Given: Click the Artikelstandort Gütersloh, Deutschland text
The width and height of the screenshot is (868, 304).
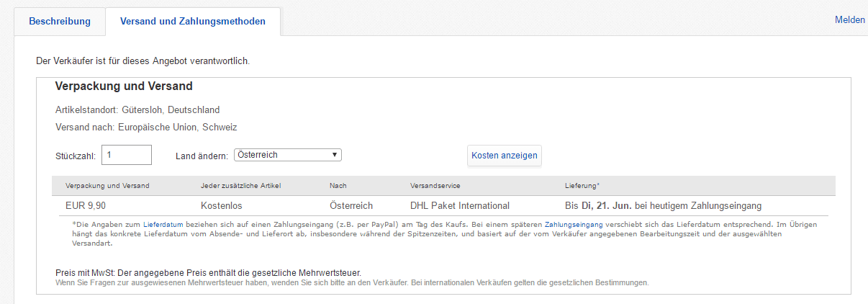Looking at the screenshot, I should point(137,110).
